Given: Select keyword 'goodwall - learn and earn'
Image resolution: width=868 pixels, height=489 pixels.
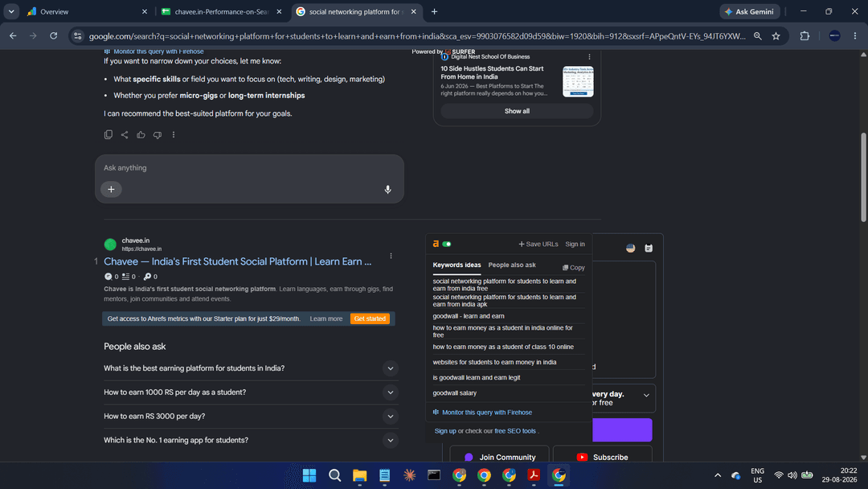Looking at the screenshot, I should 469,316.
